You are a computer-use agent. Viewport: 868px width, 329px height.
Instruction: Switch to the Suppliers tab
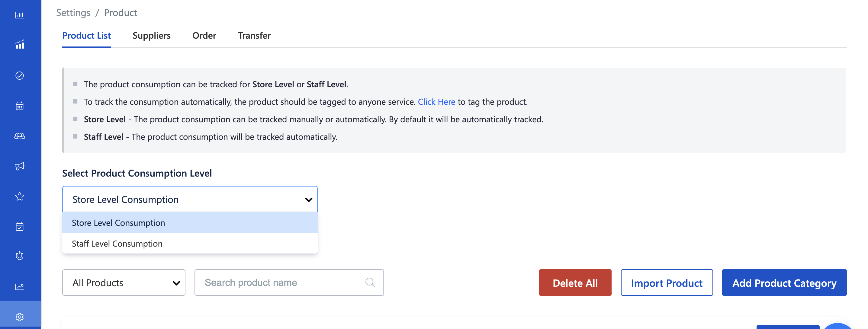pos(151,35)
